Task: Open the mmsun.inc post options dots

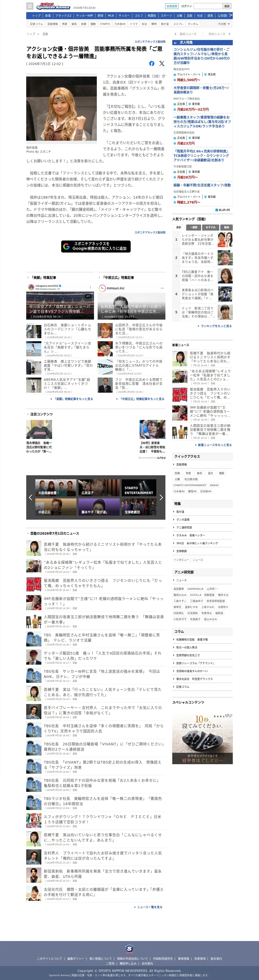Action: tap(162, 288)
